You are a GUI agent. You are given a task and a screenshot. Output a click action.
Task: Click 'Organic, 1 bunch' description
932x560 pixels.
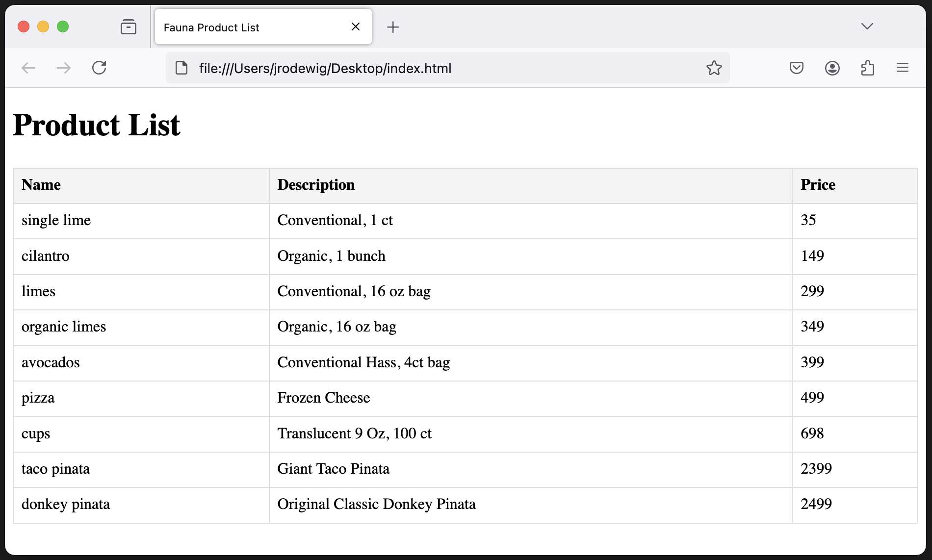(331, 256)
